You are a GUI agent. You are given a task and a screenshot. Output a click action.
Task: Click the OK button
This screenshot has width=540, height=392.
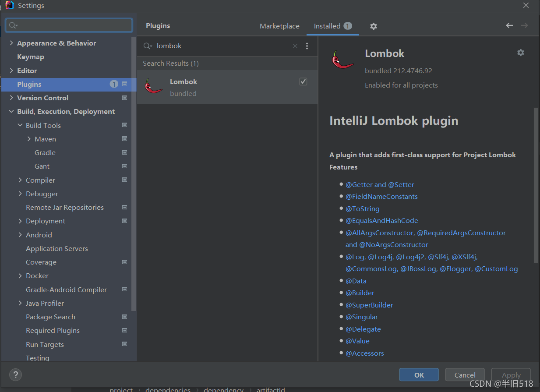click(x=419, y=375)
